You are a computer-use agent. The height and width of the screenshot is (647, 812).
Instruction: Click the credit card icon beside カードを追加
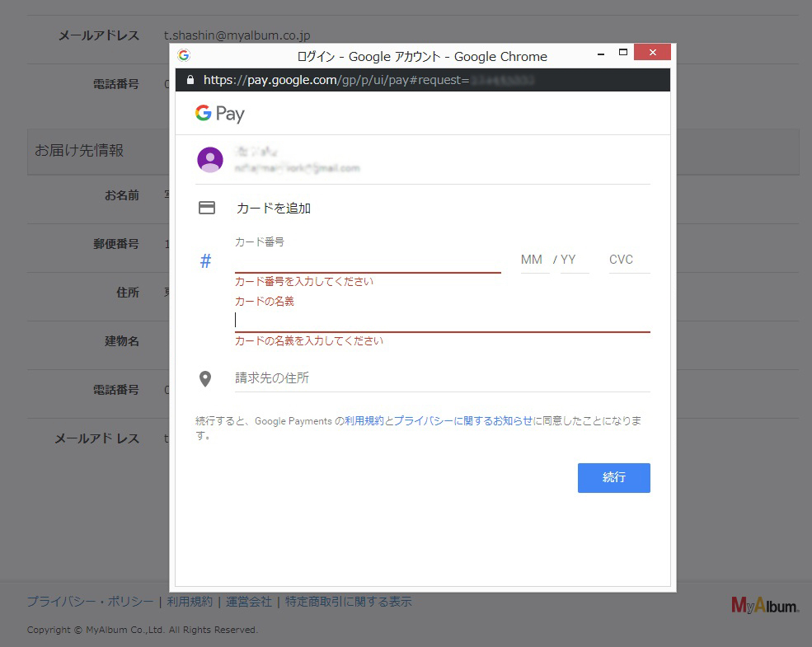(x=207, y=209)
